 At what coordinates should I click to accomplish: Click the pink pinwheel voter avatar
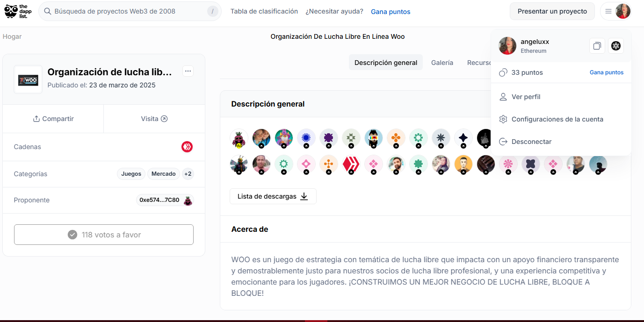(x=508, y=165)
